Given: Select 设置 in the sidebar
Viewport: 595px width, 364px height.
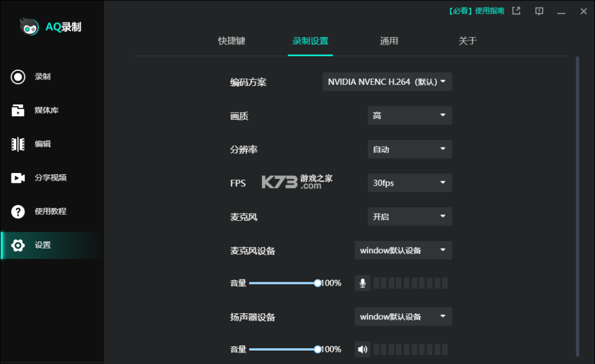Looking at the screenshot, I should coord(52,246).
